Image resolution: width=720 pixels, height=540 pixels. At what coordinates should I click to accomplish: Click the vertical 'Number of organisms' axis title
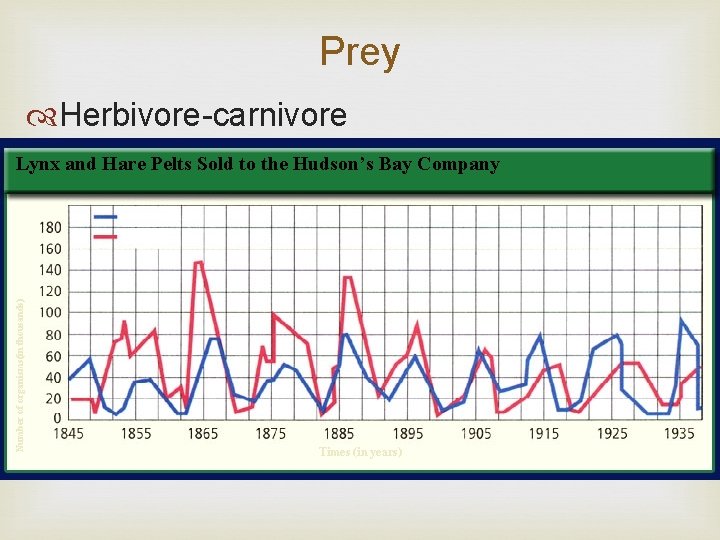pyautogui.click(x=20, y=375)
